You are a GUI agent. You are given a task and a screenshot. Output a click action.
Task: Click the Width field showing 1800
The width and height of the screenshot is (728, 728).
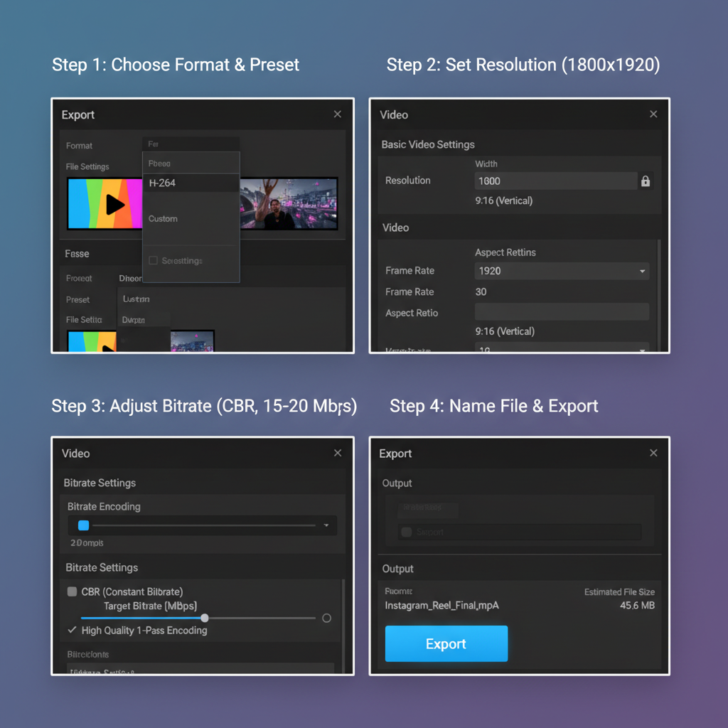(x=555, y=181)
